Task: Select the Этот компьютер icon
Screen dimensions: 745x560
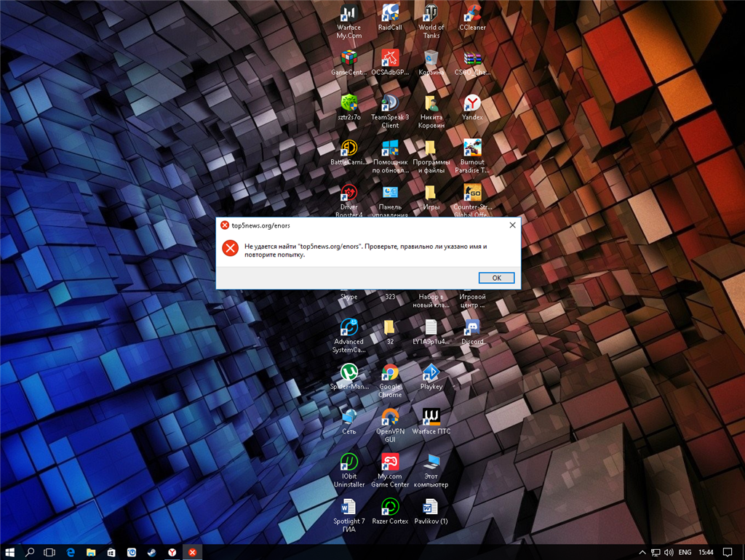Action: click(x=431, y=471)
